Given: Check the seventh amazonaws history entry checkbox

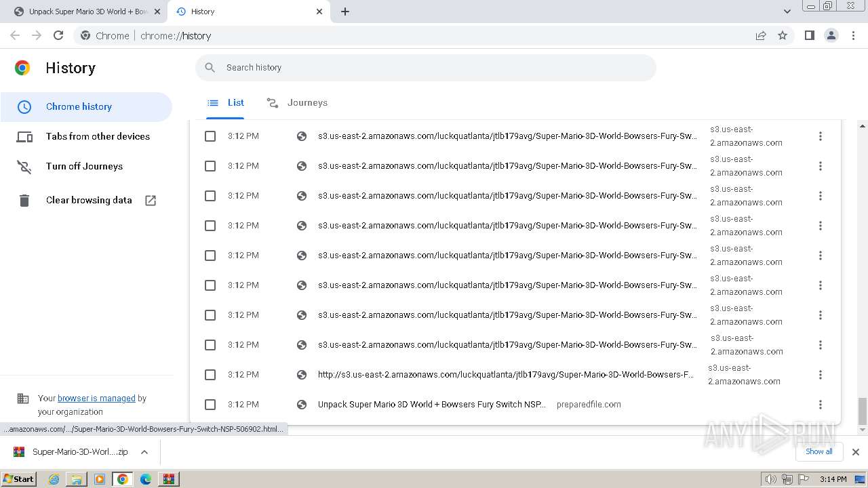Looking at the screenshot, I should point(210,315).
